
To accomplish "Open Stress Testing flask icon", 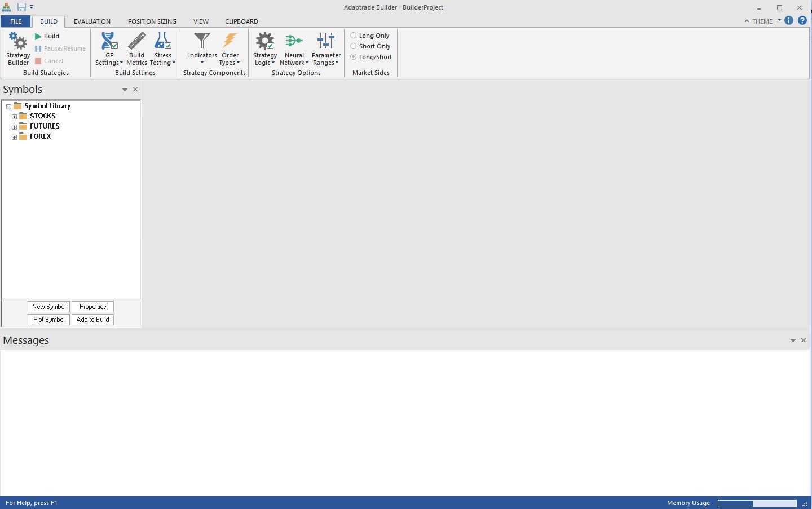I will pyautogui.click(x=163, y=41).
